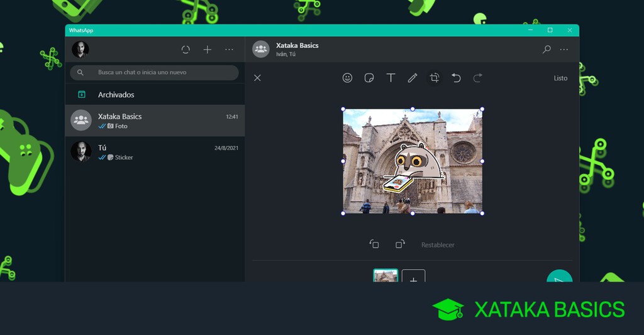Click your profile avatar in sidebar header

[80, 49]
